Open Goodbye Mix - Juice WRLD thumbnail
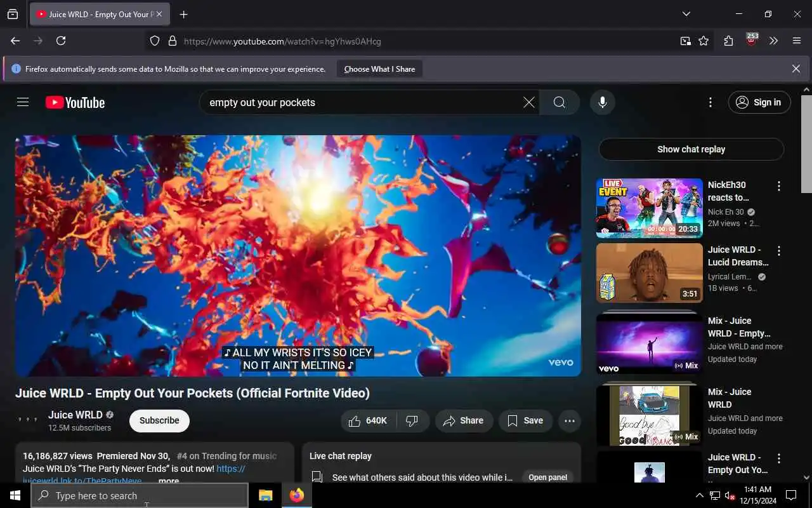The width and height of the screenshot is (812, 508). [x=650, y=415]
